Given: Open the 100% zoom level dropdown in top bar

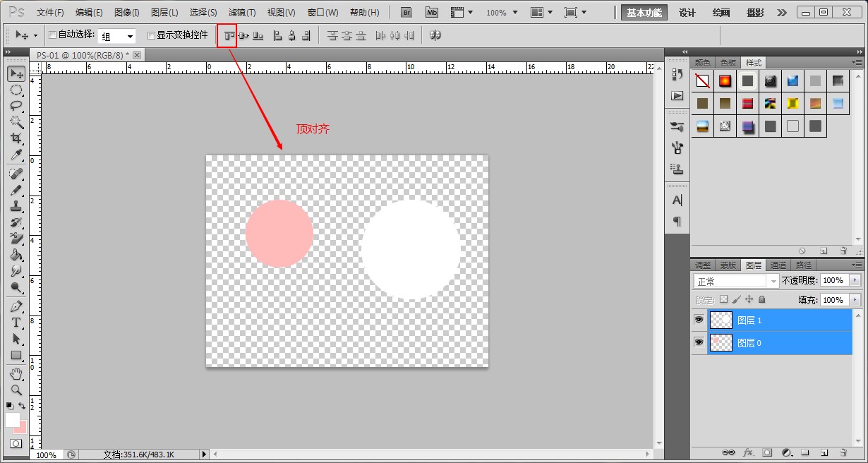Looking at the screenshot, I should coord(502,13).
